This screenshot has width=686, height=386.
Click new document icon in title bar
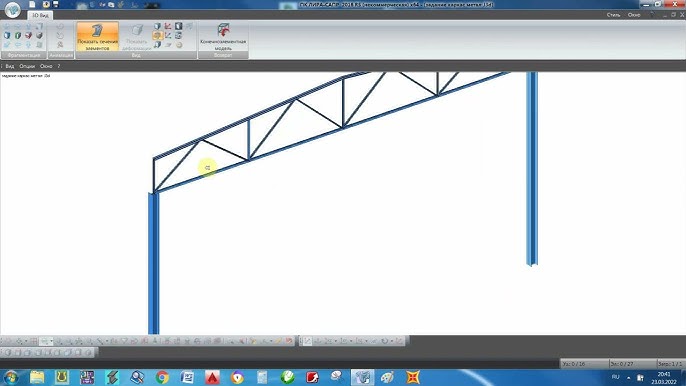click(32, 4)
